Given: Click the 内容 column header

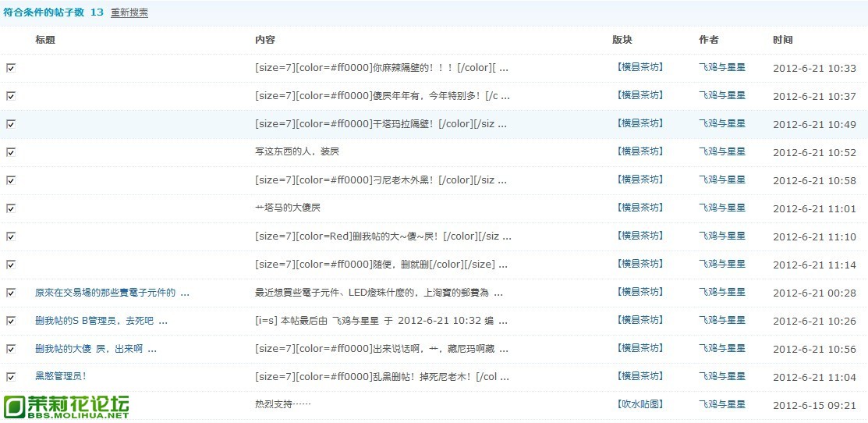Looking at the screenshot, I should [264, 40].
